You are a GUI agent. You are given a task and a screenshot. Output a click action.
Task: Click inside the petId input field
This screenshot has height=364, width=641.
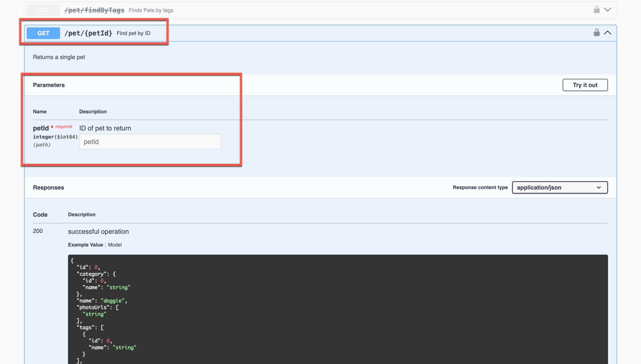pyautogui.click(x=150, y=141)
